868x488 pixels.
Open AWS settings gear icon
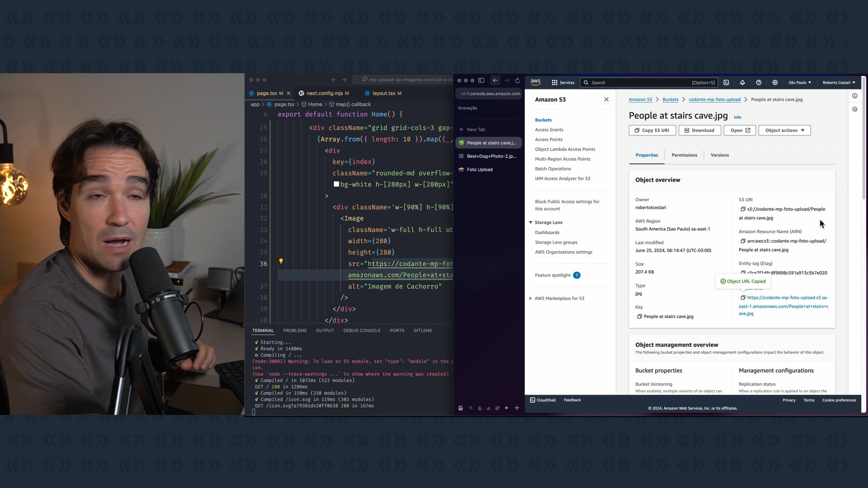pyautogui.click(x=775, y=83)
